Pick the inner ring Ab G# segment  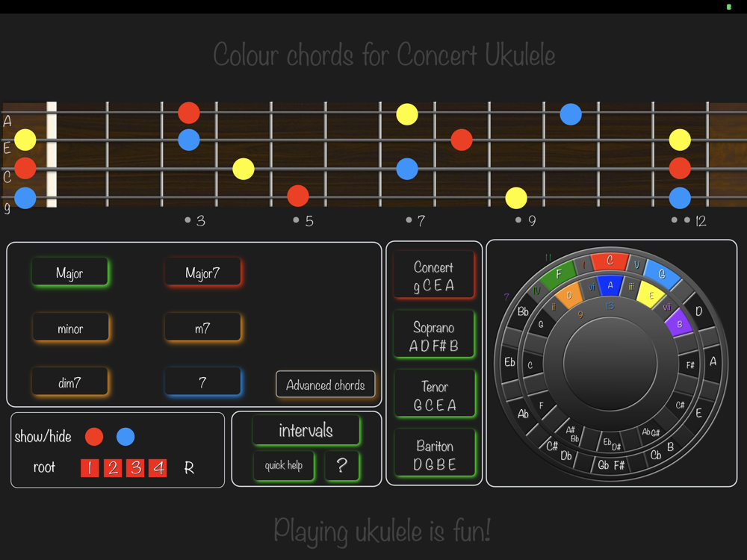(651, 432)
